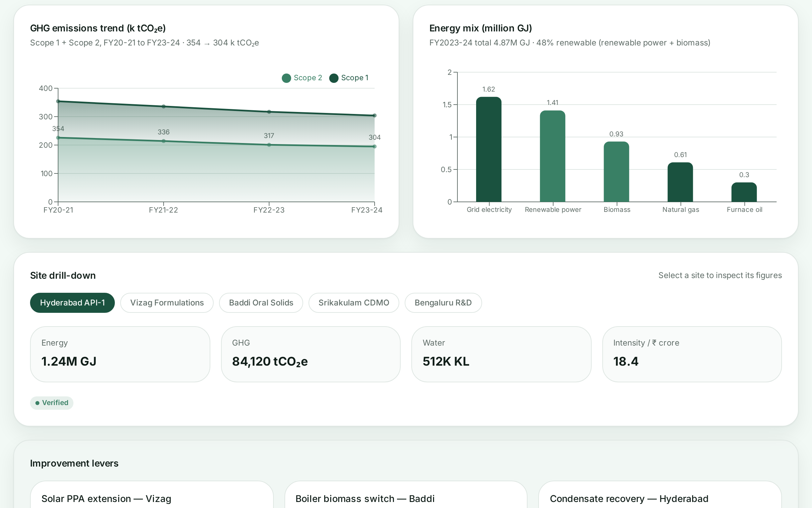The image size is (812, 508).
Task: Click the 1.62 value label above Grid electricity
Action: pos(488,89)
